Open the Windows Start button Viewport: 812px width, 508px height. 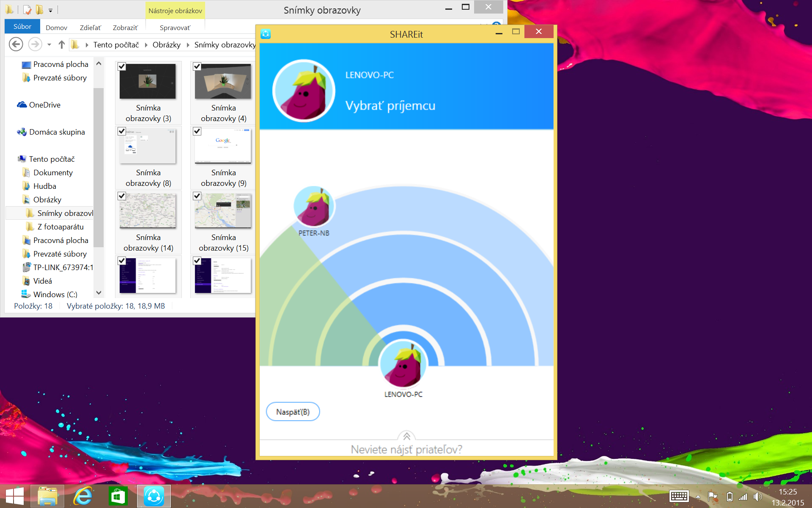coord(15,496)
